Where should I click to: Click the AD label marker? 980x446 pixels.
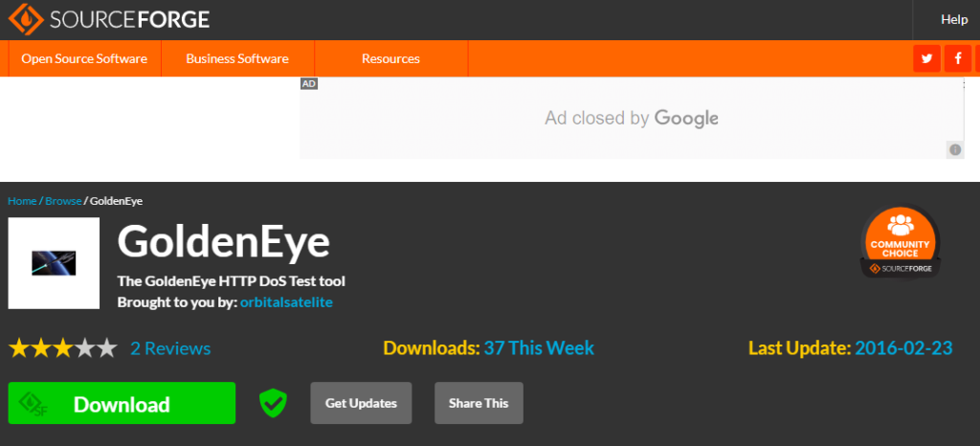pyautogui.click(x=309, y=84)
